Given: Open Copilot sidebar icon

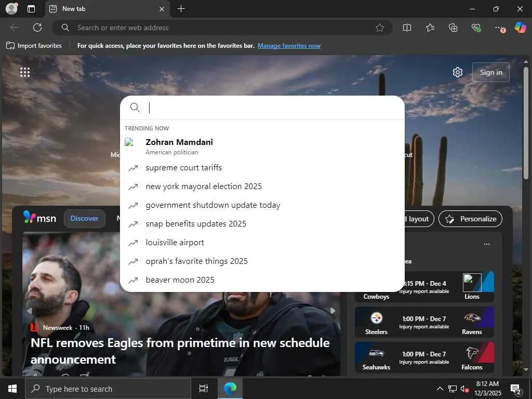Looking at the screenshot, I should (x=521, y=28).
